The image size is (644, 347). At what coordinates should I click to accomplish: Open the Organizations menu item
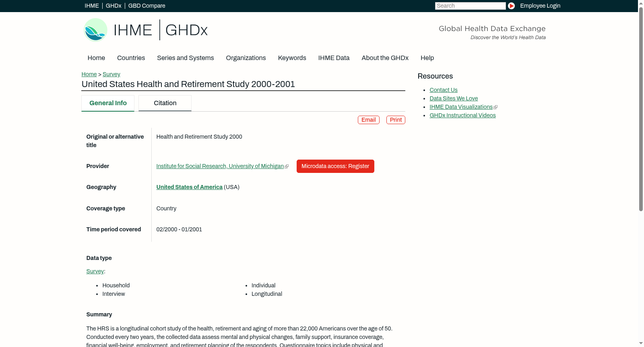[x=246, y=58]
